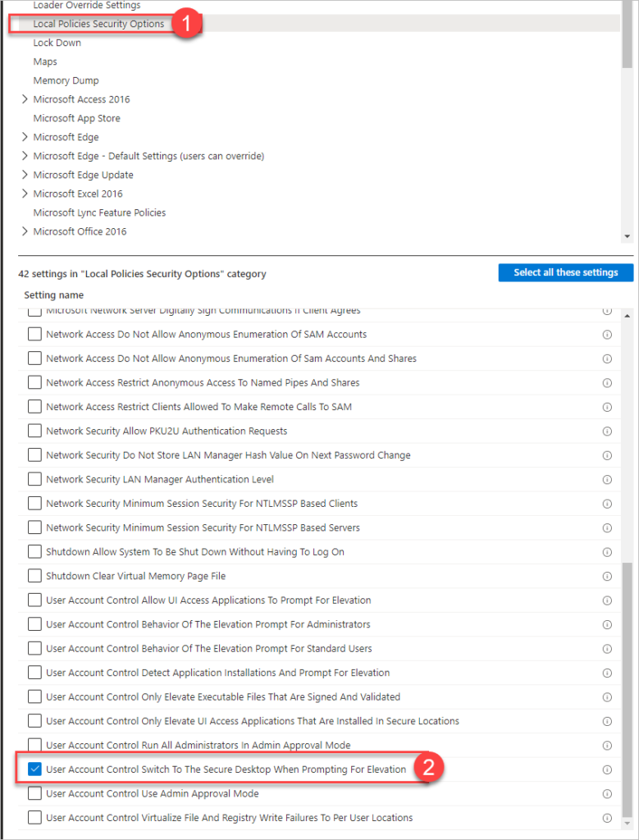Show info for Network Security Minimum Session Security For NTLMSSP Based Clients
Screen dimensions: 639x840
point(607,504)
